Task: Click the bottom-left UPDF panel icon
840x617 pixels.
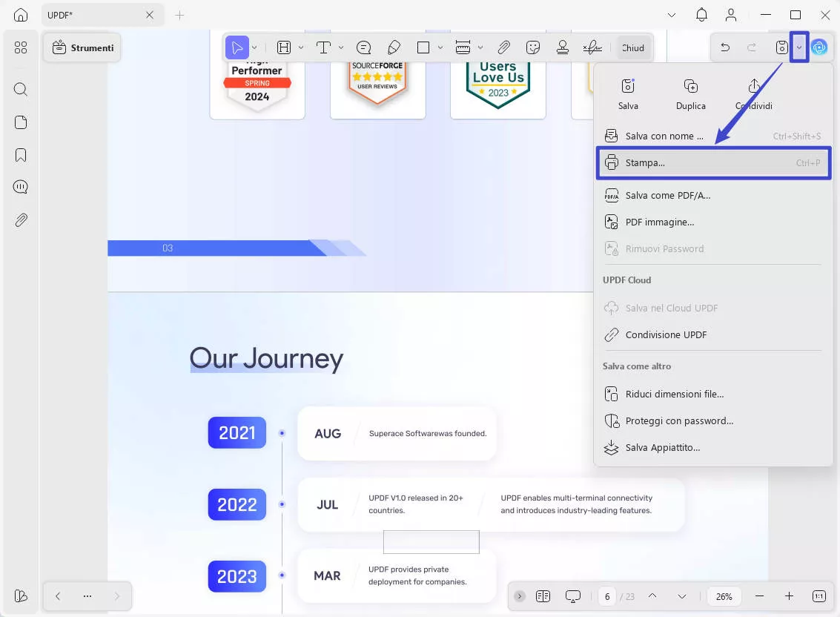Action: [20, 595]
